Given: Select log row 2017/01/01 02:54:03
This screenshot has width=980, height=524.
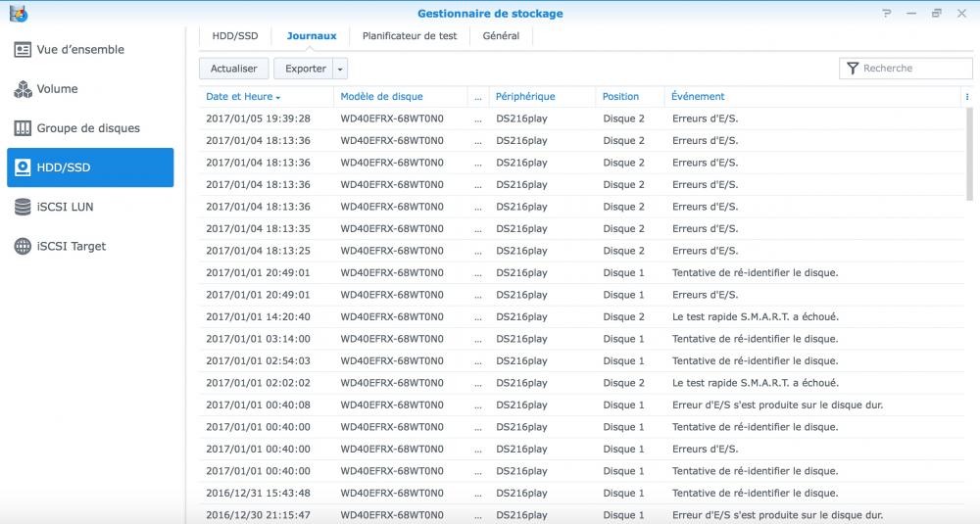Looking at the screenshot, I should (x=581, y=361).
